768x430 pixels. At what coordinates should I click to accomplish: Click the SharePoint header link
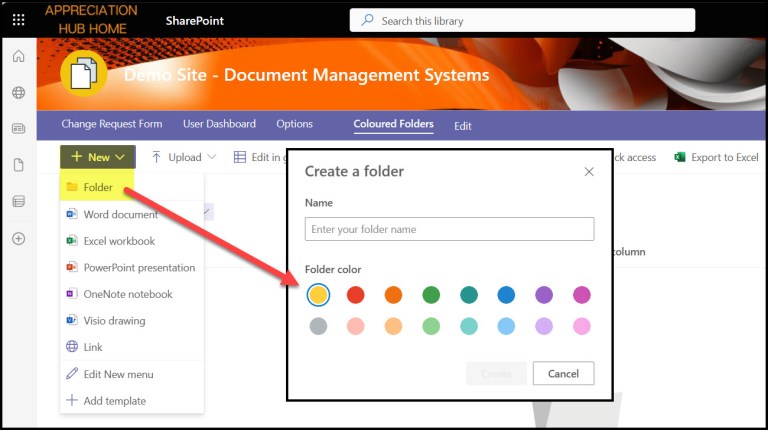tap(194, 21)
